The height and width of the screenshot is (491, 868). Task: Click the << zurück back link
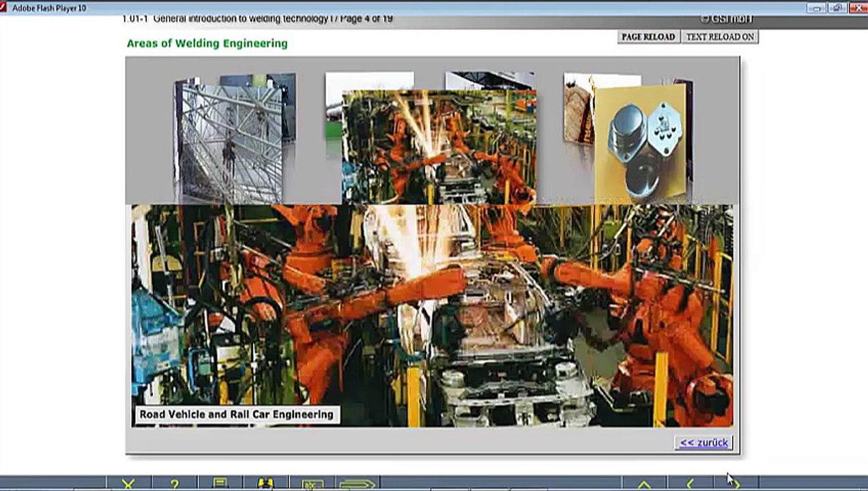click(x=704, y=443)
